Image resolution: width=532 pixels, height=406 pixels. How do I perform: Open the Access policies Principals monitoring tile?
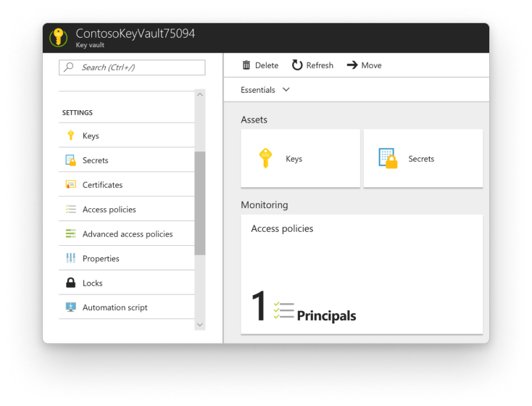[x=362, y=275]
